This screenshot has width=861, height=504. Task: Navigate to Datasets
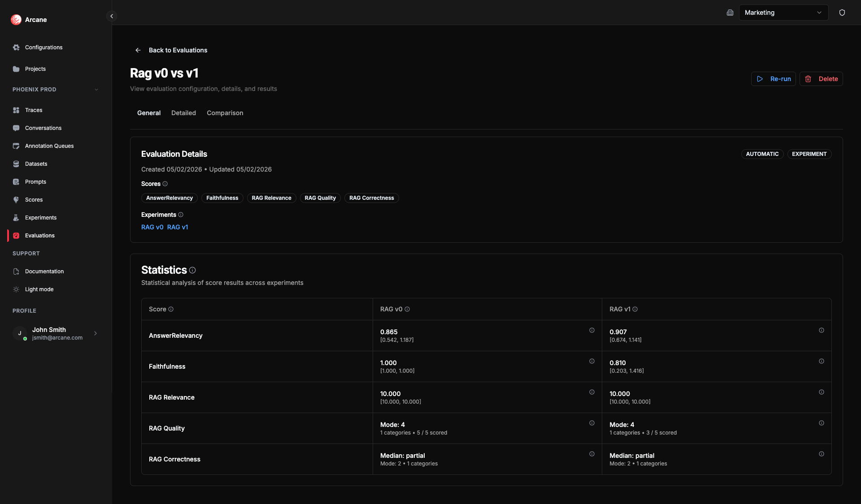tap(36, 164)
